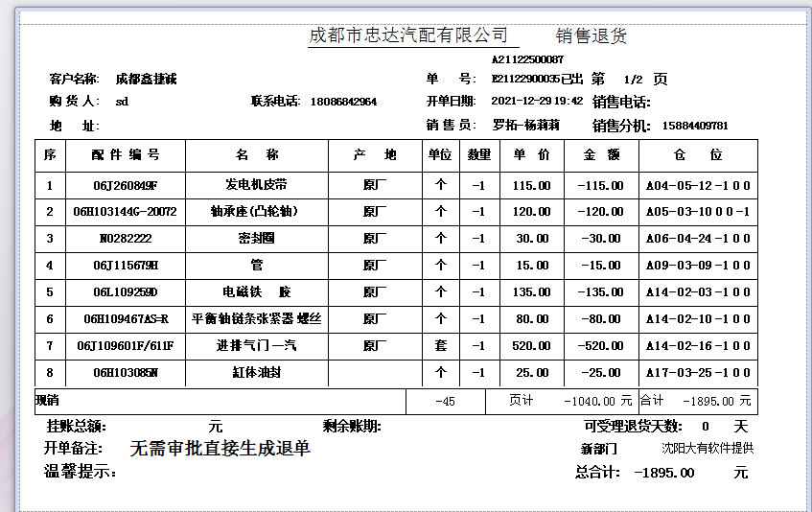Click the 缸体油封 name cell
The image size is (812, 512).
click(256, 372)
